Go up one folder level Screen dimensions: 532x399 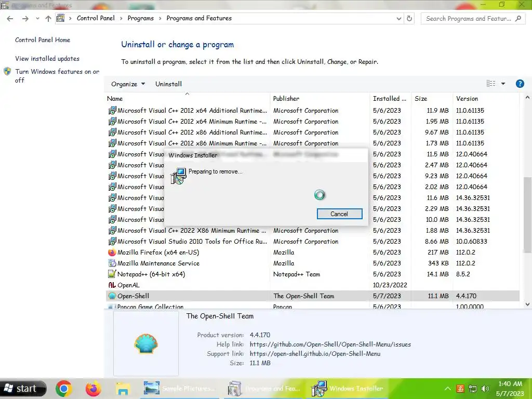48,19
